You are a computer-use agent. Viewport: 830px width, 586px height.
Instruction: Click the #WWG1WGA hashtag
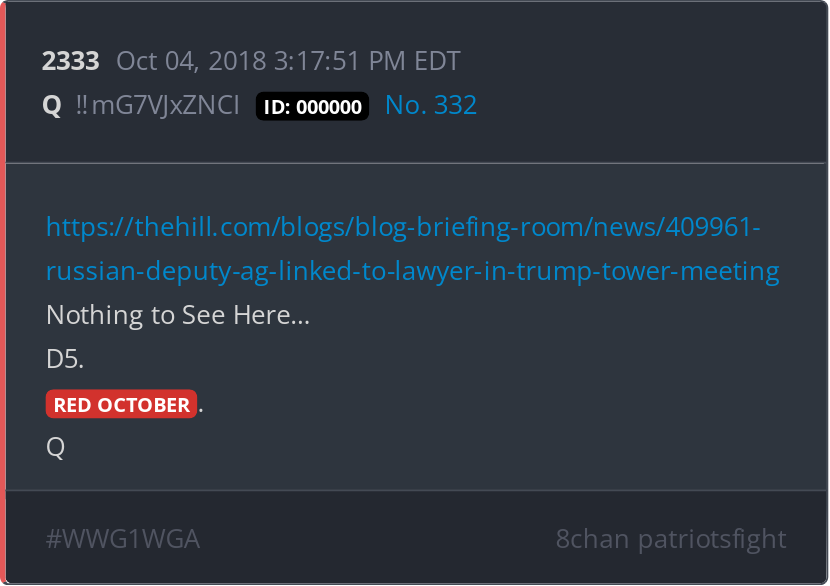pos(123,539)
